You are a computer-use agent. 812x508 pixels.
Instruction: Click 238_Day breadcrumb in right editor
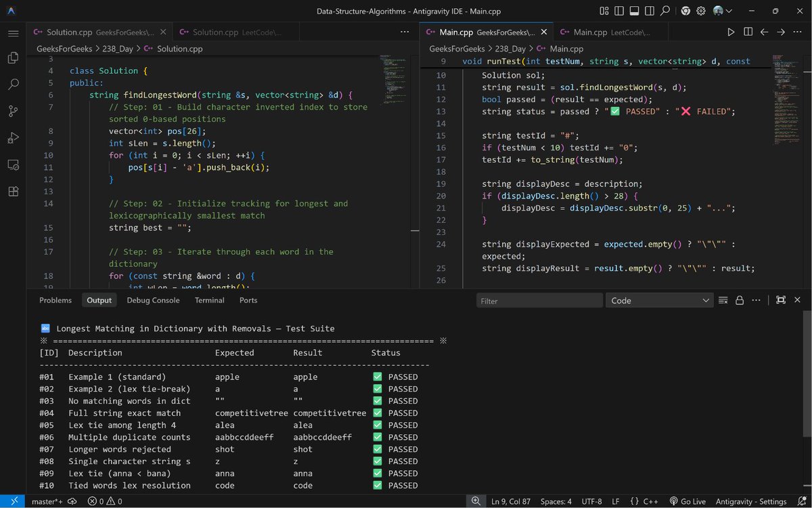pyautogui.click(x=510, y=49)
